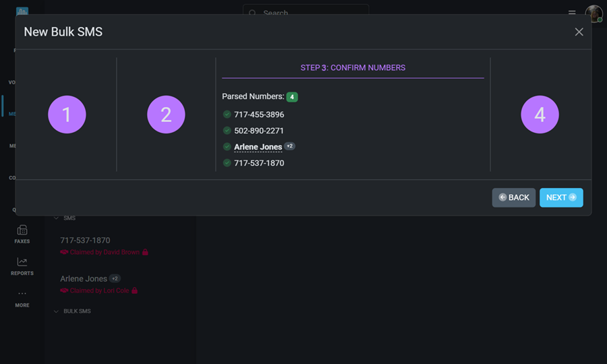The width and height of the screenshot is (607, 364).
Task: Click lock icon next to David Brown claim
Action: [x=145, y=252]
